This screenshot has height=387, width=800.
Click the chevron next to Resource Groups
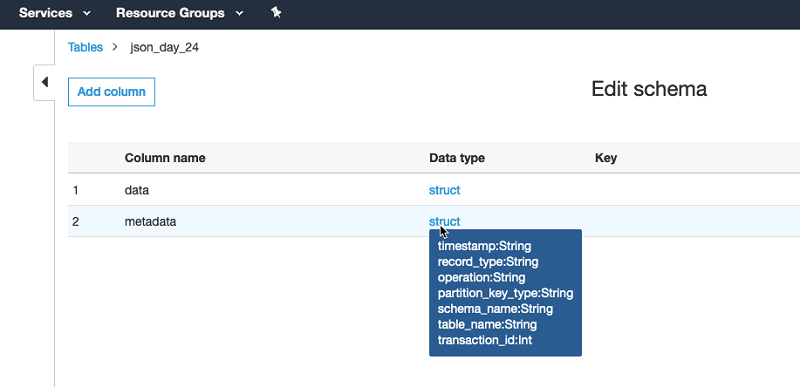coord(239,14)
